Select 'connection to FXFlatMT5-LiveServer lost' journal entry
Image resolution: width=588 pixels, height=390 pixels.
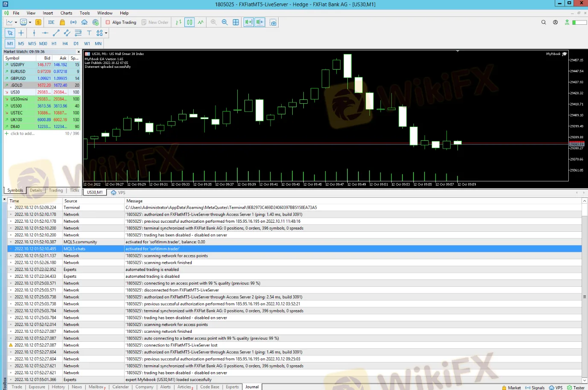tap(294, 345)
